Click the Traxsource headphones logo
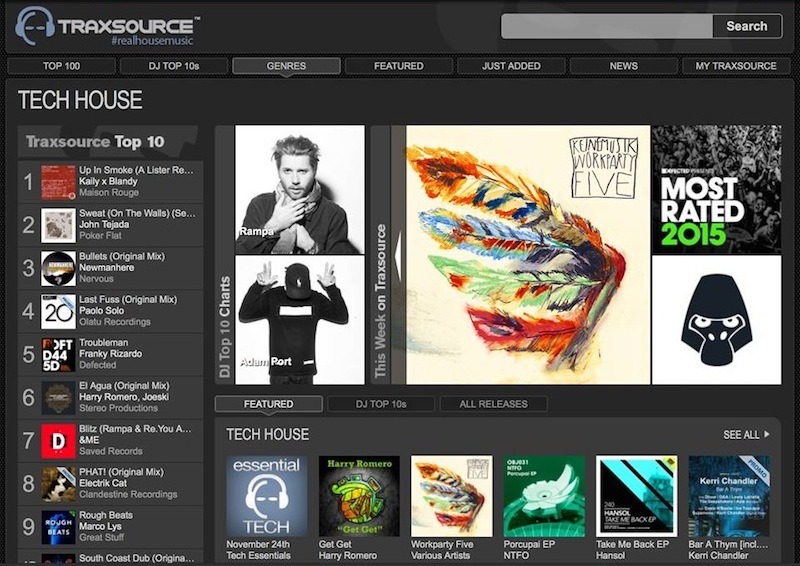The width and height of the screenshot is (800, 566). pos(35,26)
